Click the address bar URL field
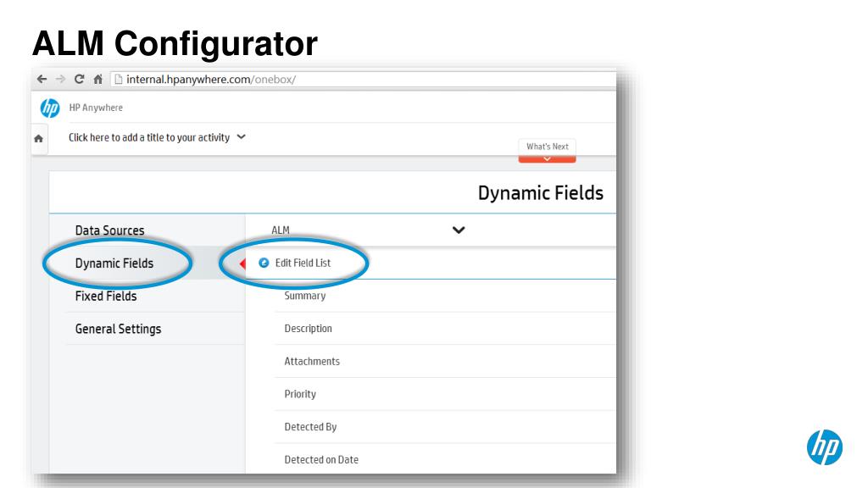Viewport: 868px width, 488px height. 363,79
